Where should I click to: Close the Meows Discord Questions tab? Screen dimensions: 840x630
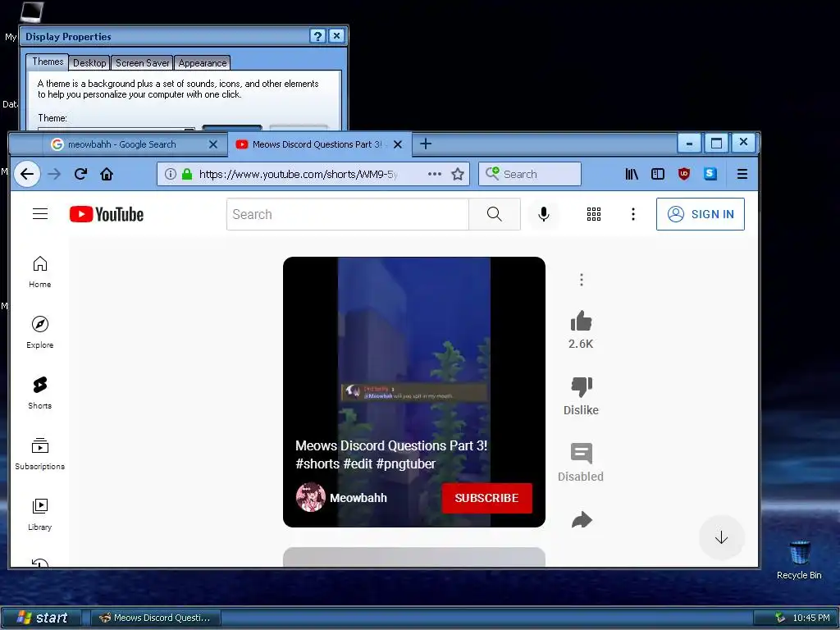pos(398,144)
